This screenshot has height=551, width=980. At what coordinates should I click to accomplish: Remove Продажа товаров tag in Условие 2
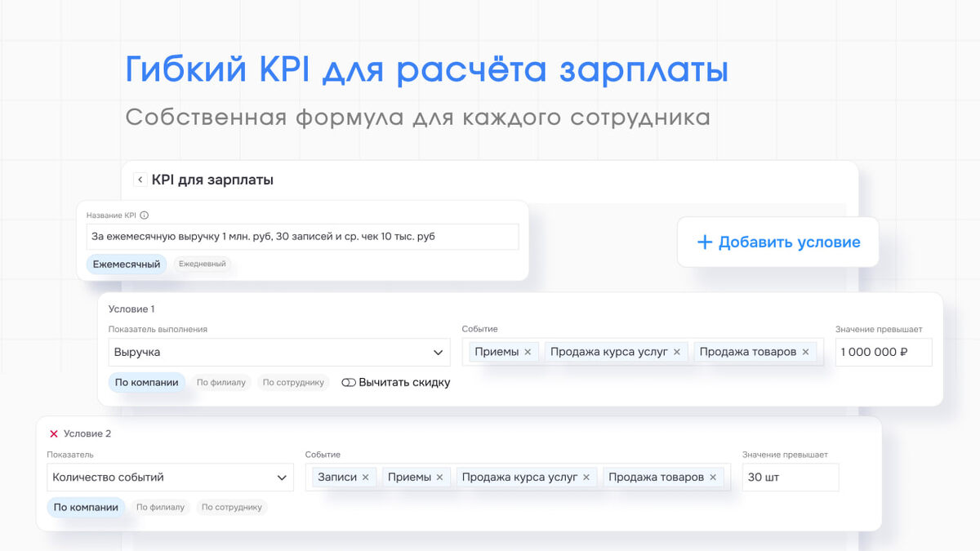713,477
